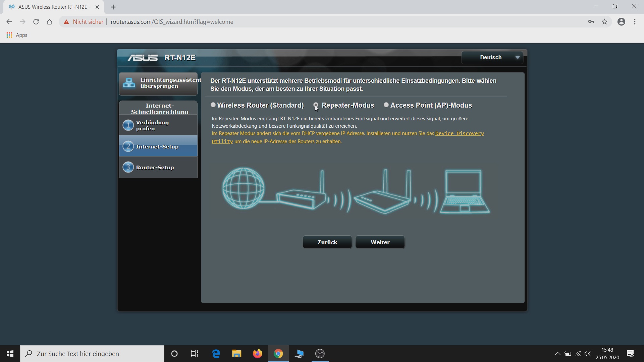Focus the address bar URL
644x362 pixels.
(172, 22)
